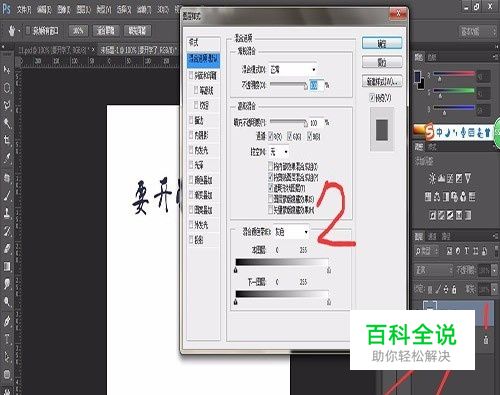
Task: Uncheck the 预览 (Preview) checkbox
Action: pos(372,98)
